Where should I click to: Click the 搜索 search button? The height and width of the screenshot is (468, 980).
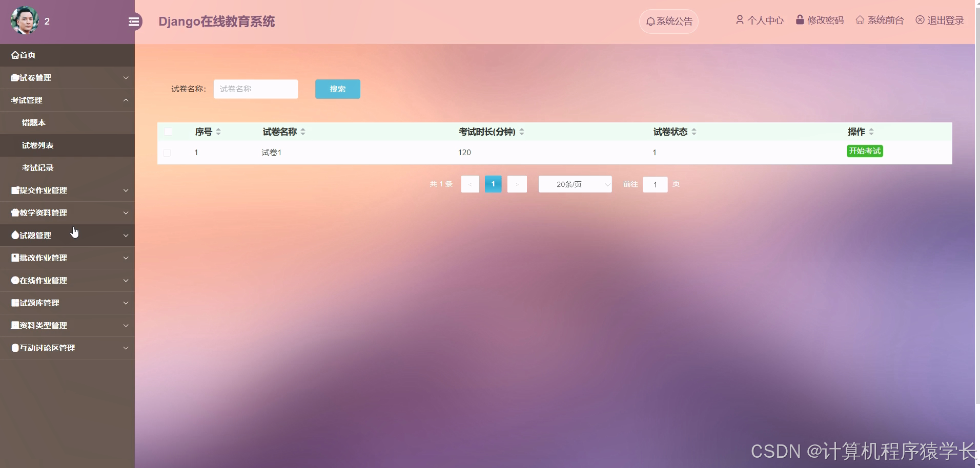337,89
